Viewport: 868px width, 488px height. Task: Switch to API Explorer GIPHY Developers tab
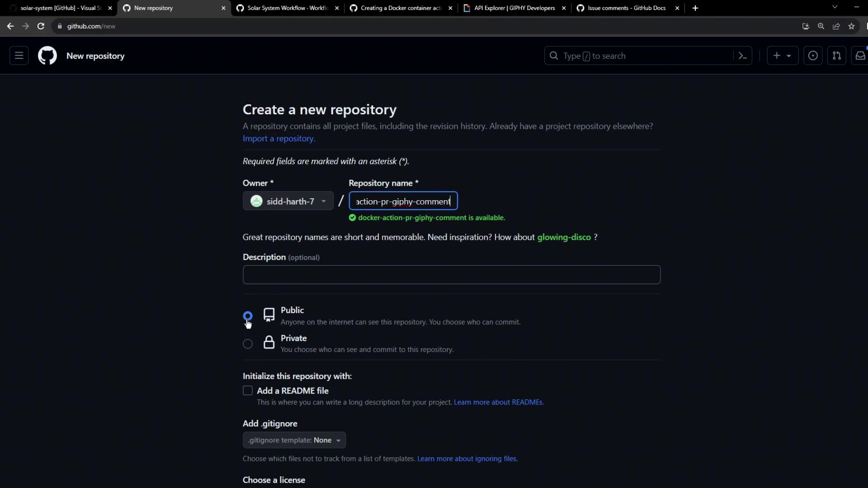(x=514, y=8)
